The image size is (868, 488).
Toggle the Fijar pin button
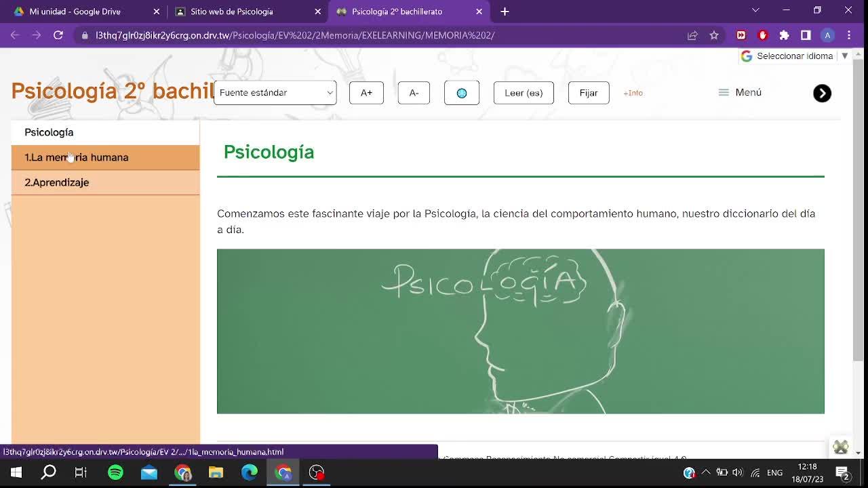(589, 93)
